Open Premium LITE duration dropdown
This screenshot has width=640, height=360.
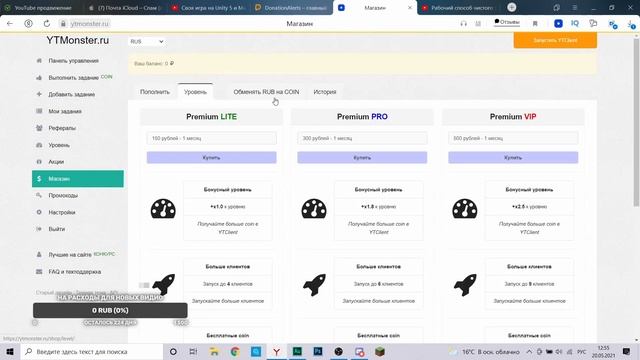211,138
